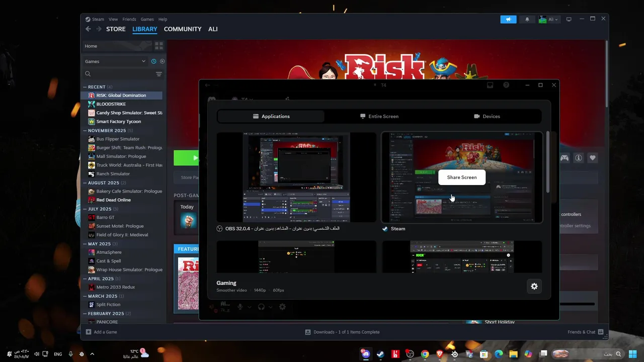
Task: Click Steam's announcements megaphone icon
Action: [508, 19]
